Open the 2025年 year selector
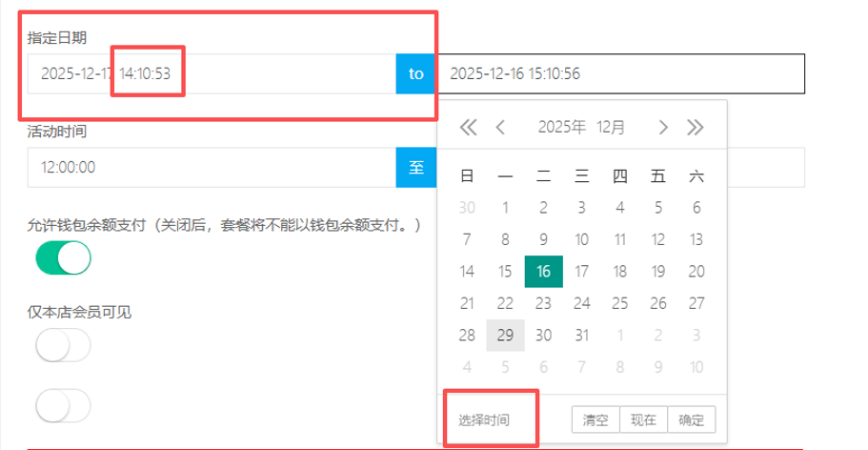The width and height of the screenshot is (868, 450). click(562, 128)
